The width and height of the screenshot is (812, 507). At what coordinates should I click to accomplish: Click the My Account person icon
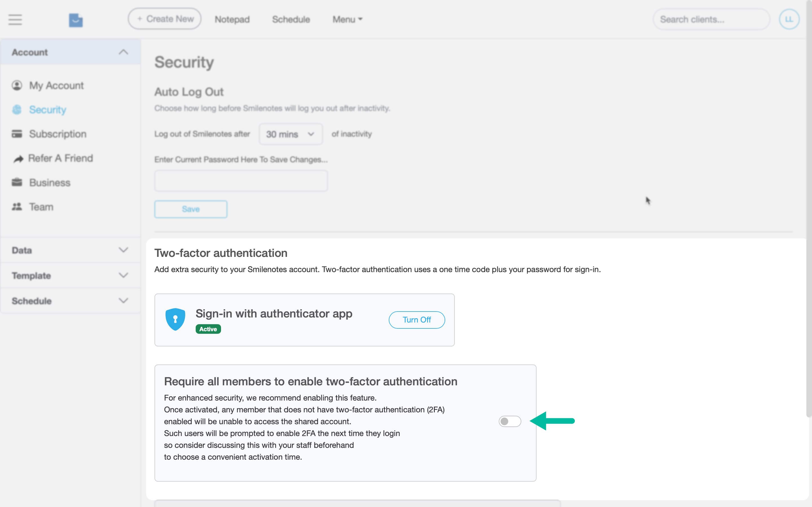(x=17, y=86)
